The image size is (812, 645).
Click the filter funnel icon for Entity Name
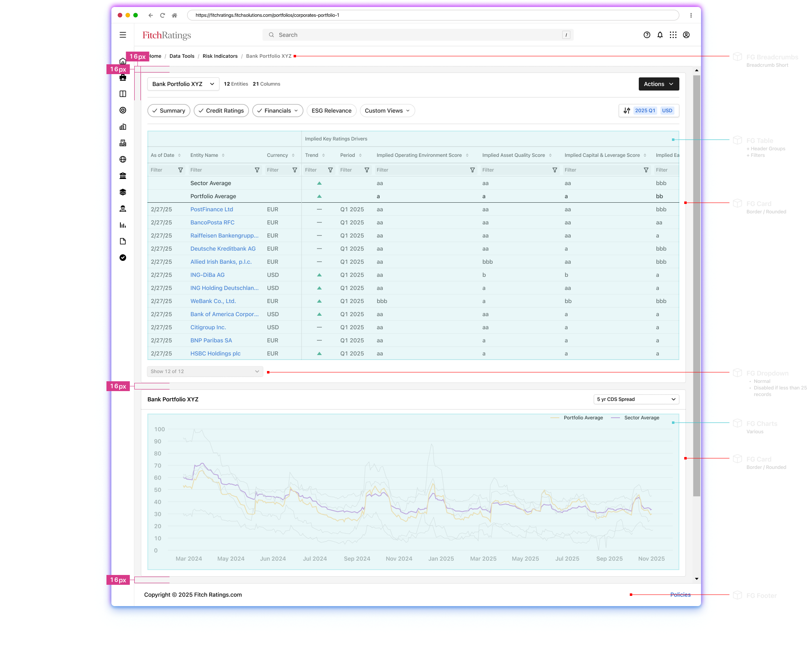(257, 170)
